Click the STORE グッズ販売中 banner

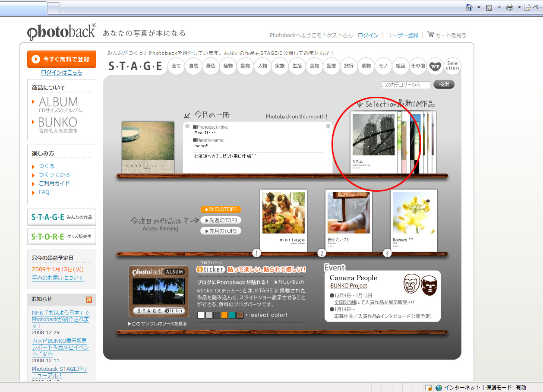tap(61, 237)
